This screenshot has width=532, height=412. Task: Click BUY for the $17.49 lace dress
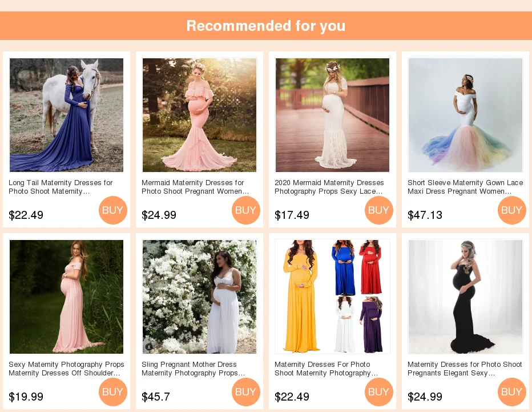click(379, 210)
